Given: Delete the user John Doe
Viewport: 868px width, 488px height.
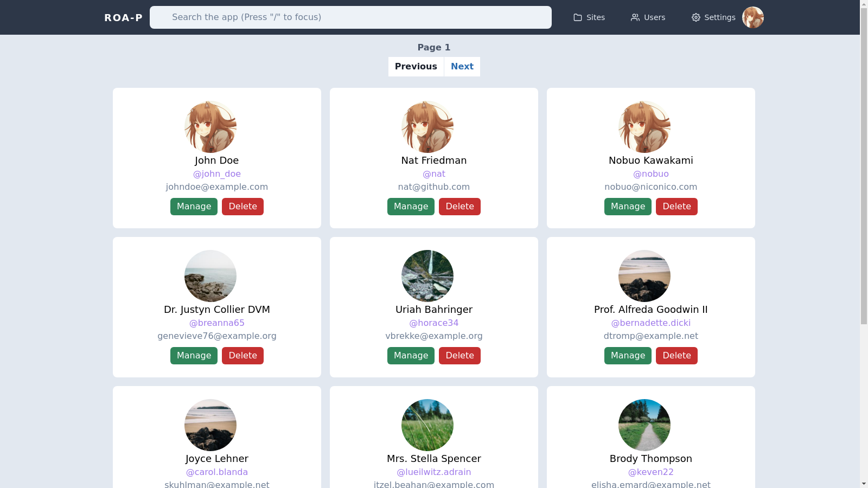Looking at the screenshot, I should 242,206.
